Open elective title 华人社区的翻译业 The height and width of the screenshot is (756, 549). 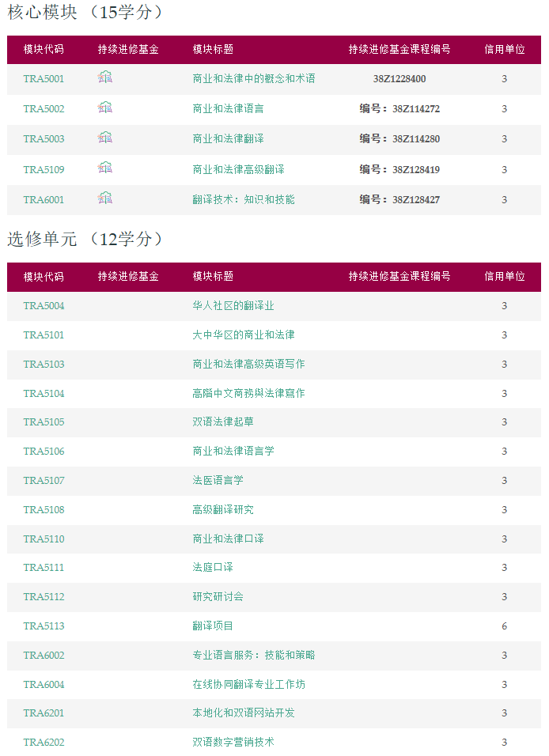pyautogui.click(x=233, y=306)
